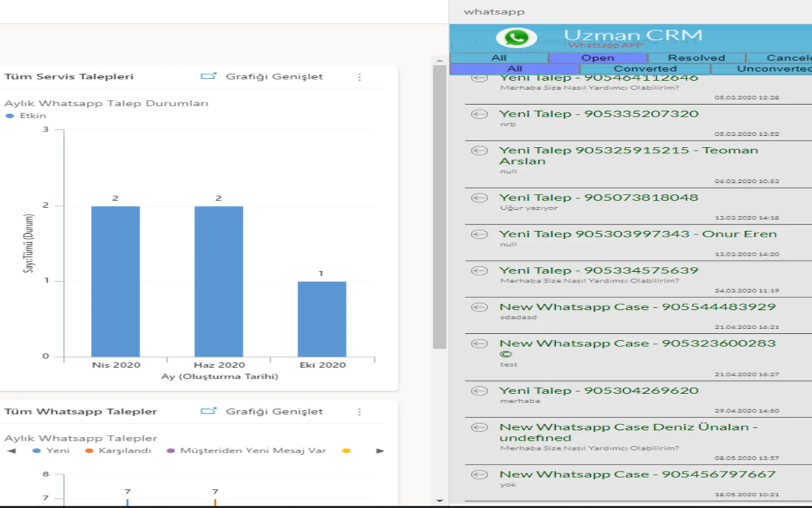Click the arrow icon beside New Whatsapp Case - 905323600283
The width and height of the screenshot is (812, 508).
click(x=479, y=344)
